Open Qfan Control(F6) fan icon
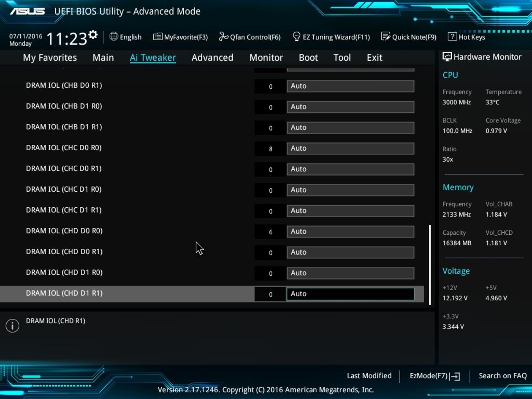 223,36
